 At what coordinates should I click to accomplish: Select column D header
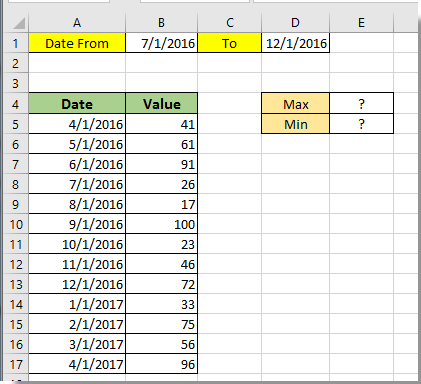[x=295, y=23]
